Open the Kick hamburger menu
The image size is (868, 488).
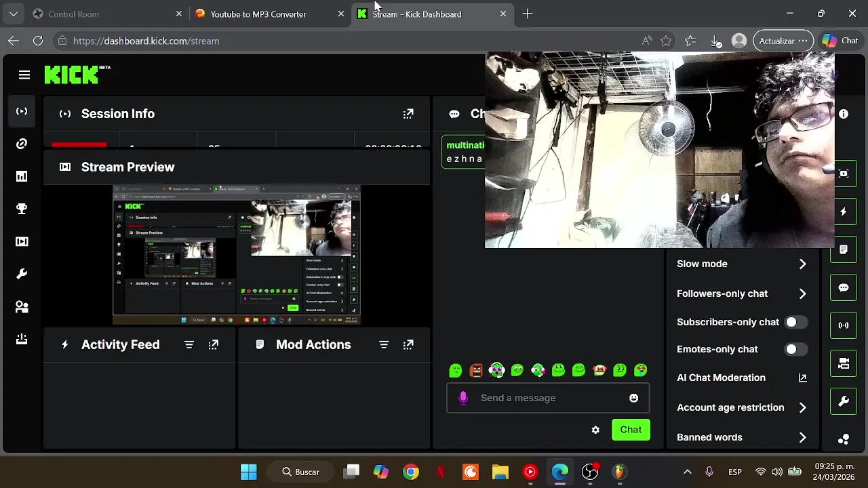pyautogui.click(x=24, y=75)
